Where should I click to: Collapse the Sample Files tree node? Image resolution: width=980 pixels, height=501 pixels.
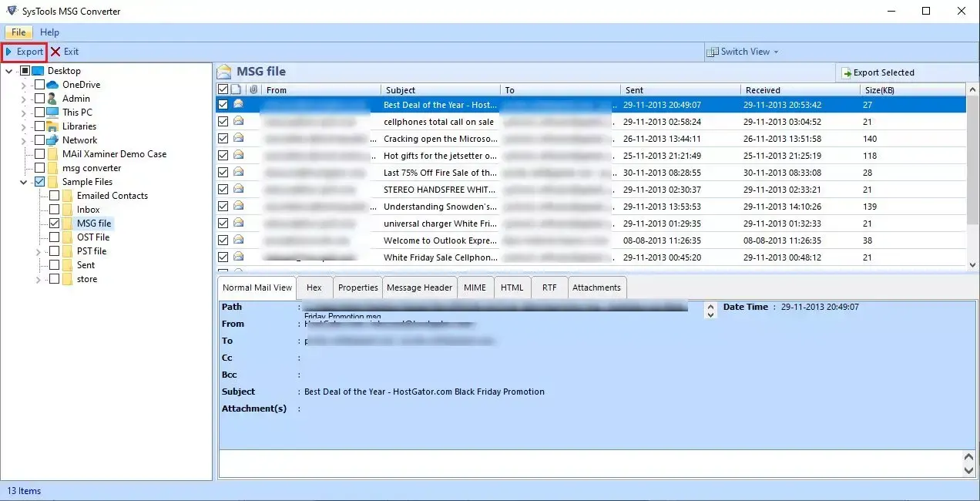pyautogui.click(x=24, y=182)
